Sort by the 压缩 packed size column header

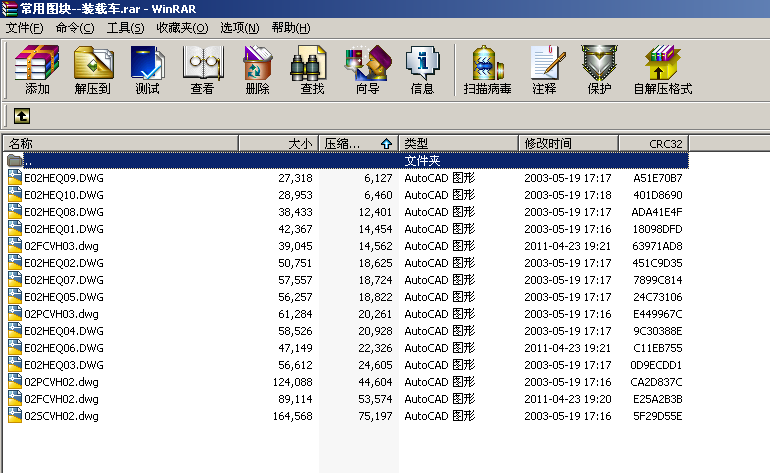coord(358,143)
